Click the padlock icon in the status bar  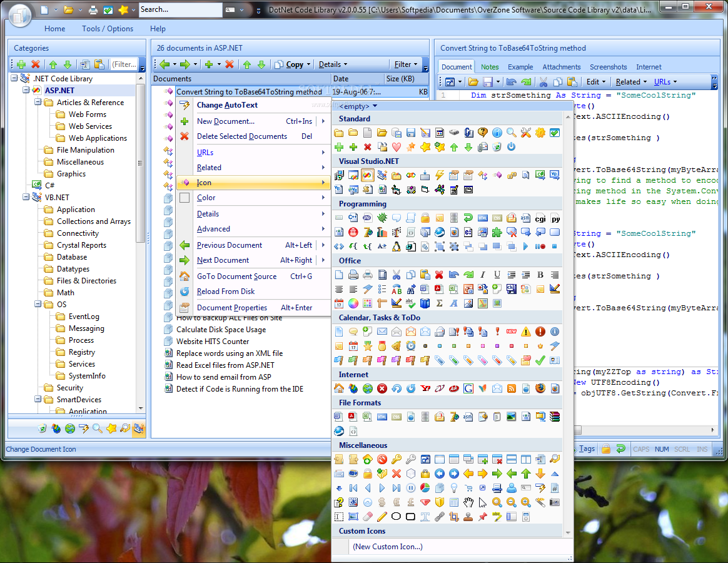click(606, 449)
